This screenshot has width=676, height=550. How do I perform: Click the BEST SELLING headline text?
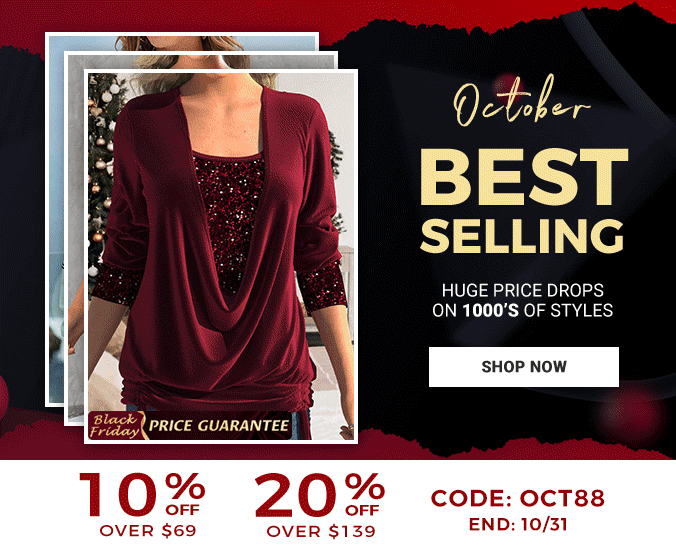point(523,201)
